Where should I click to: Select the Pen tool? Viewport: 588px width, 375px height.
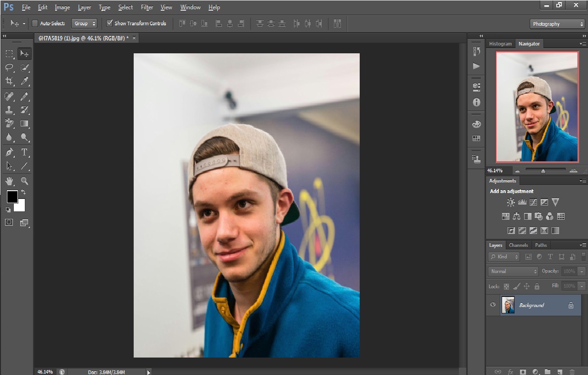click(x=9, y=152)
